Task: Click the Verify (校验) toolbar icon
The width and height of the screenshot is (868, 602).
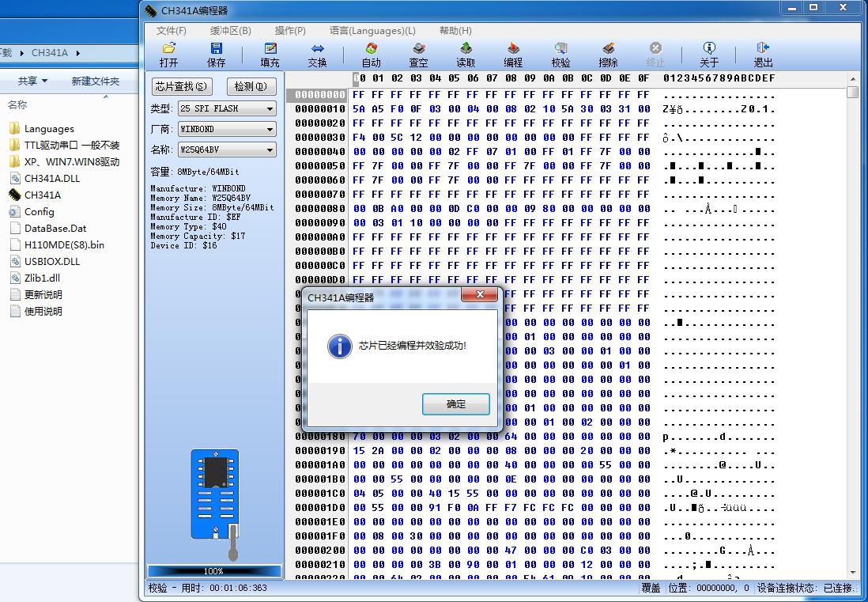Action: coord(560,49)
